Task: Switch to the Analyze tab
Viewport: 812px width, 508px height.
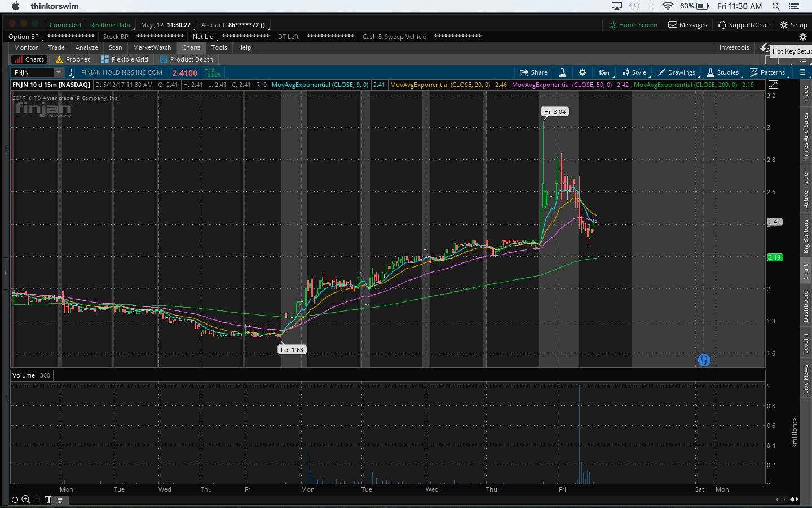Action: [x=86, y=47]
